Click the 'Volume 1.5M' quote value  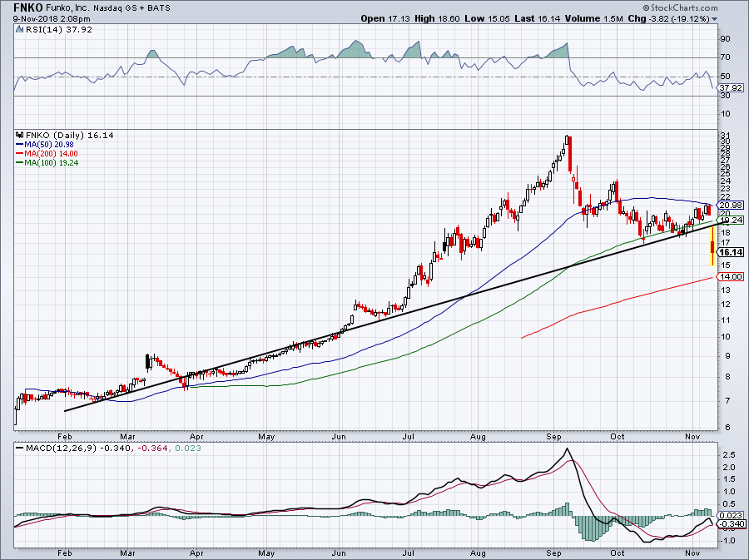(x=593, y=18)
